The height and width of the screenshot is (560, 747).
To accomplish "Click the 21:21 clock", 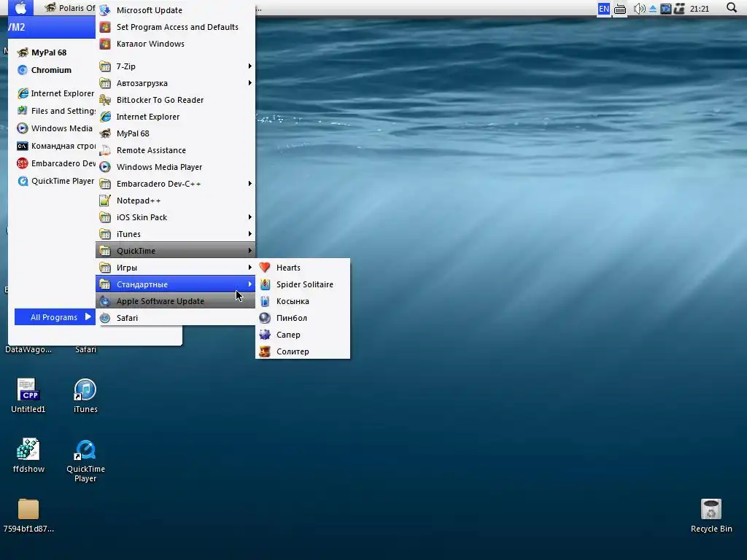I will coord(700,9).
